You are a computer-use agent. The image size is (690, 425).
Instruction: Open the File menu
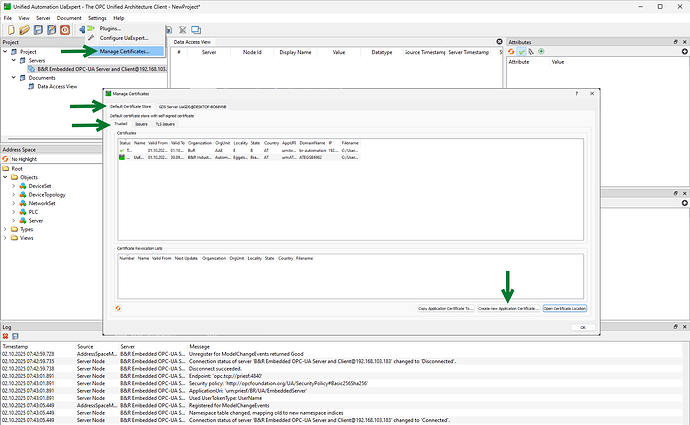click(x=7, y=18)
